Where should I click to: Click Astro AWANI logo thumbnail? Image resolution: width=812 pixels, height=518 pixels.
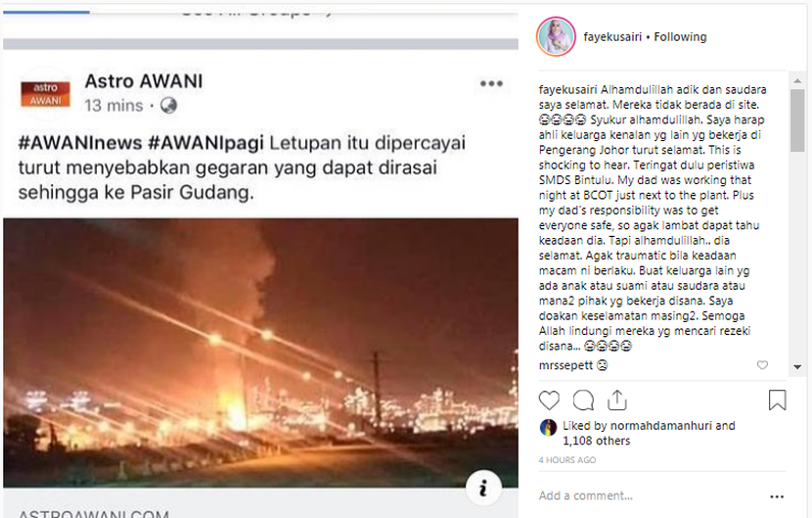pyautogui.click(x=46, y=94)
